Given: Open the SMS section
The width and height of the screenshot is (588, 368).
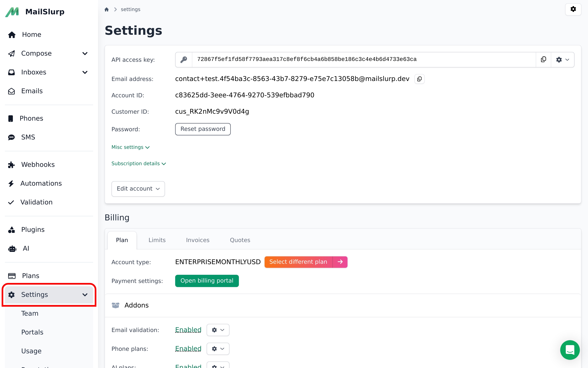Looking at the screenshot, I should [x=49, y=137].
